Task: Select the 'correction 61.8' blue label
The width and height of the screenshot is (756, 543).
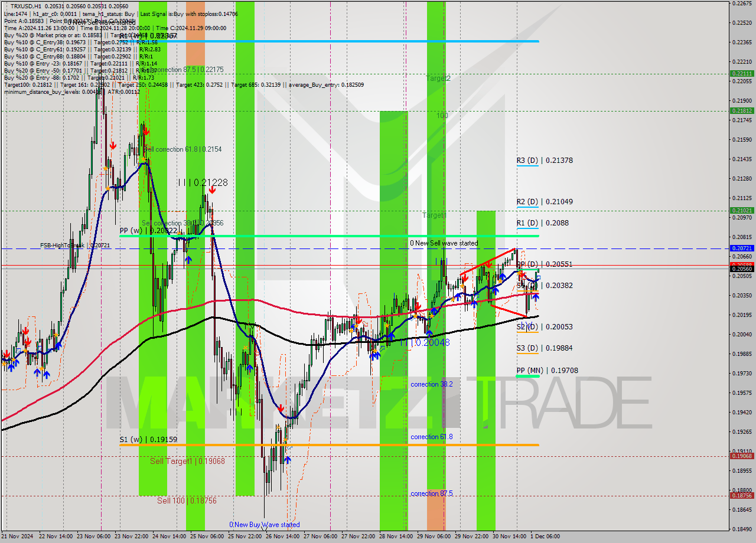Action: 432,437
